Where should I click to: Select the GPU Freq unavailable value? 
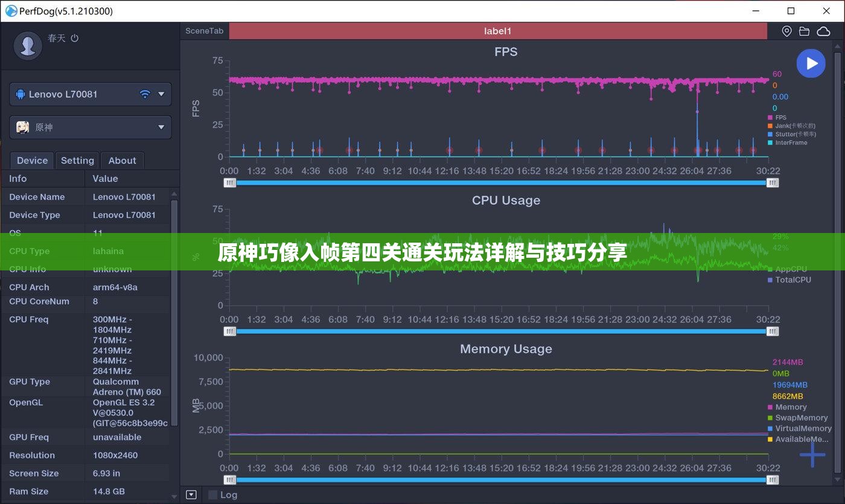(x=117, y=437)
